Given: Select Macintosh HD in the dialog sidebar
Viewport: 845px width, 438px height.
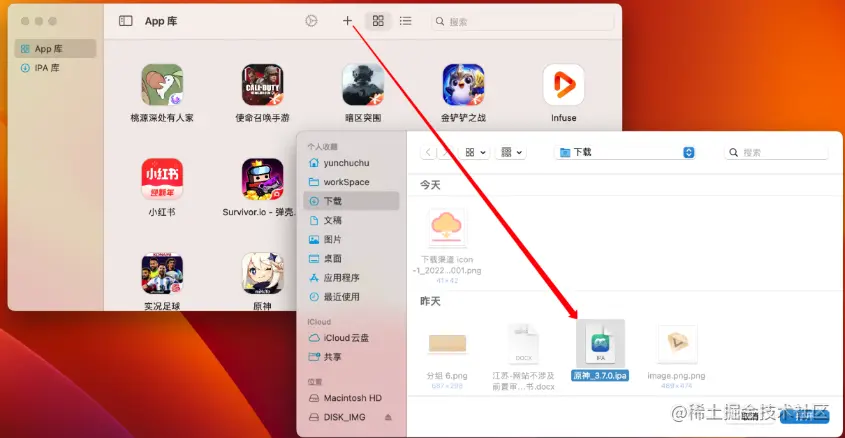Looking at the screenshot, I should point(351,398).
